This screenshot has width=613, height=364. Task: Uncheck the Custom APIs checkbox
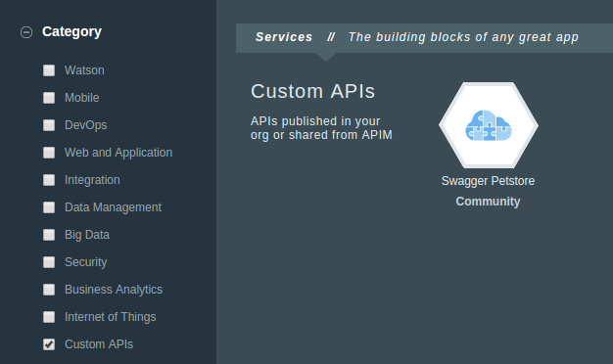click(49, 344)
